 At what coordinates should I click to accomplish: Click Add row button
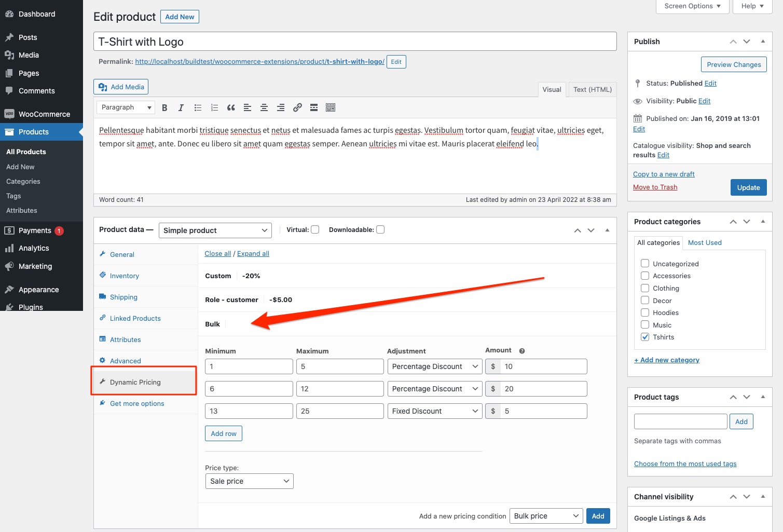[x=224, y=433]
